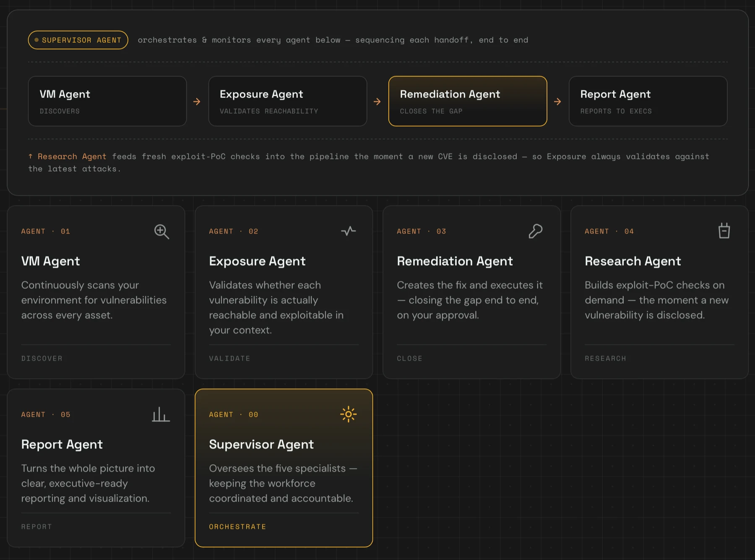This screenshot has height=560, width=755.
Task: Click the AGENT · 01 label
Action: coord(46,231)
